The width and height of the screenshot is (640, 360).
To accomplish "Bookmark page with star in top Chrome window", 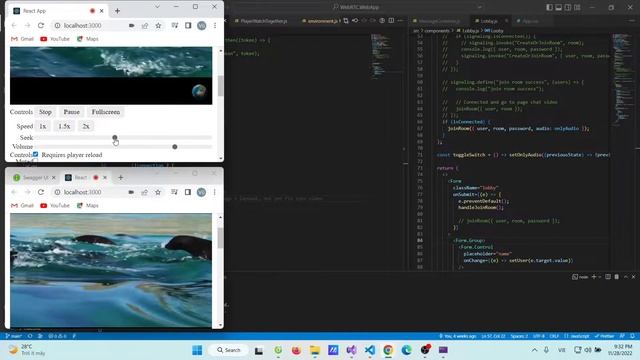I will click(x=158, y=25).
